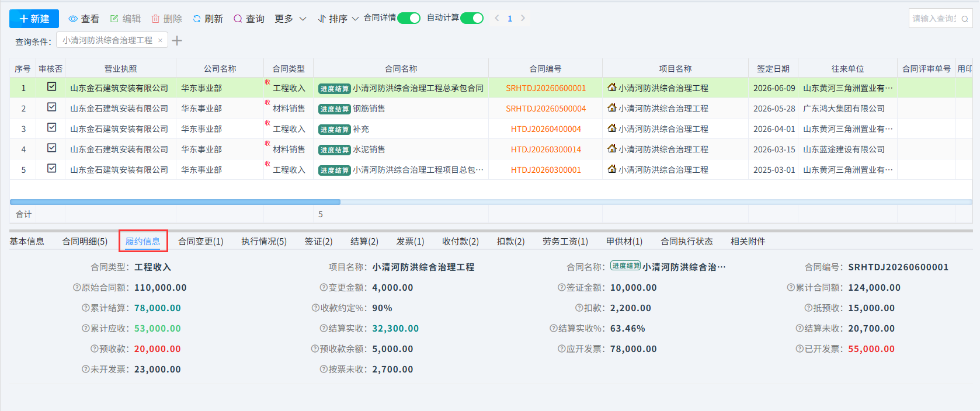Click 合同名称 column header
This screenshot has width=980, height=411.
tap(401, 68)
